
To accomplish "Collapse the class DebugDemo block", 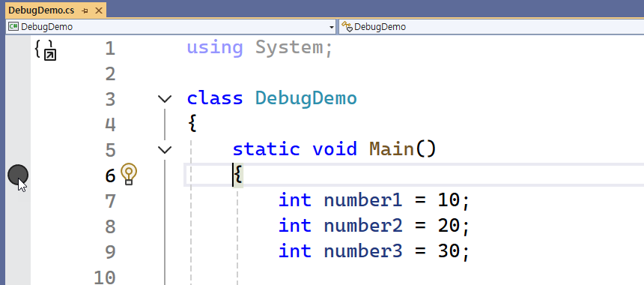I will click(165, 99).
